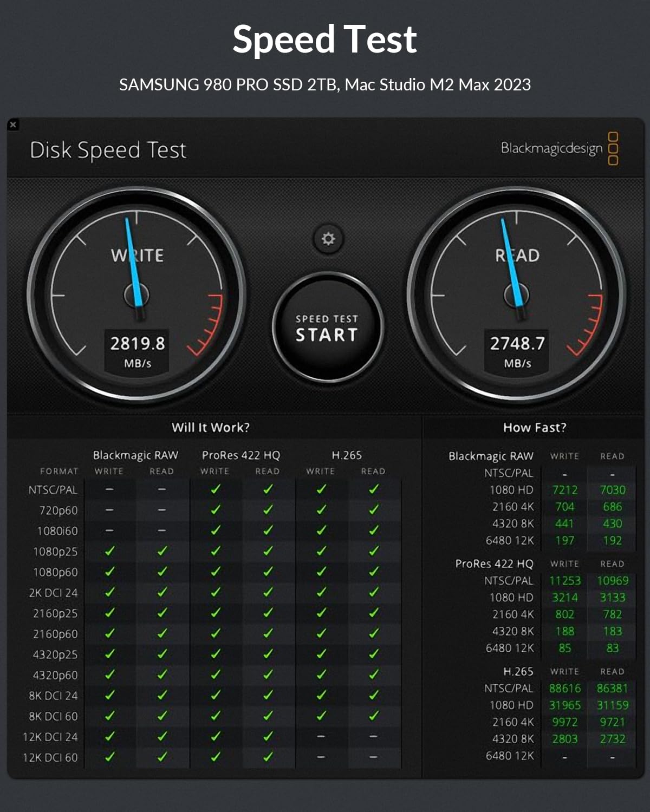Click the 720p60 format row label
Screen dimensions: 650x812
click(x=58, y=510)
